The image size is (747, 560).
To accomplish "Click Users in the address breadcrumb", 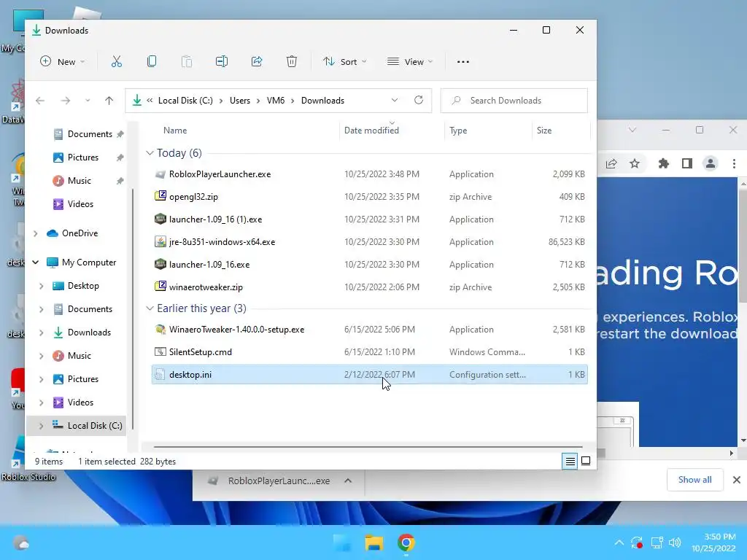I will click(x=239, y=101).
